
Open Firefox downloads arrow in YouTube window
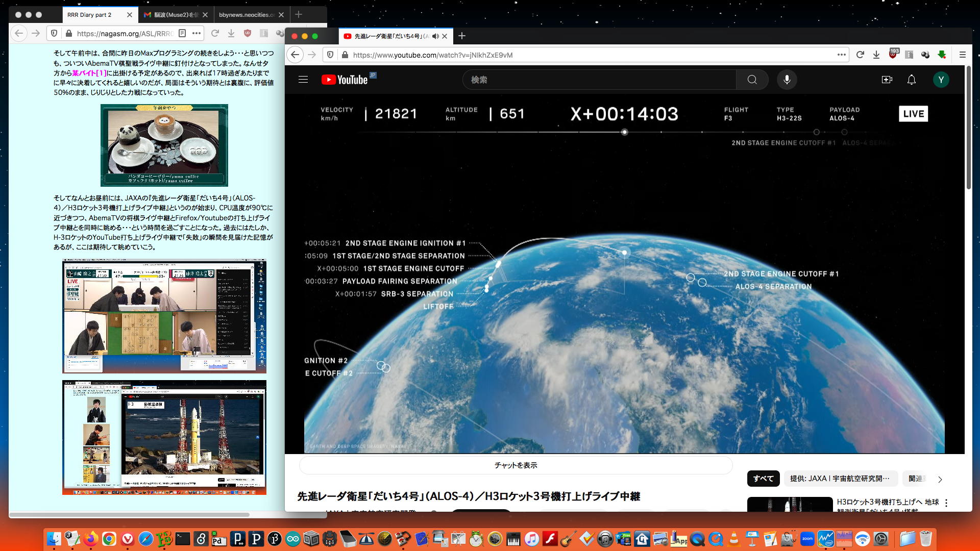[x=876, y=55]
